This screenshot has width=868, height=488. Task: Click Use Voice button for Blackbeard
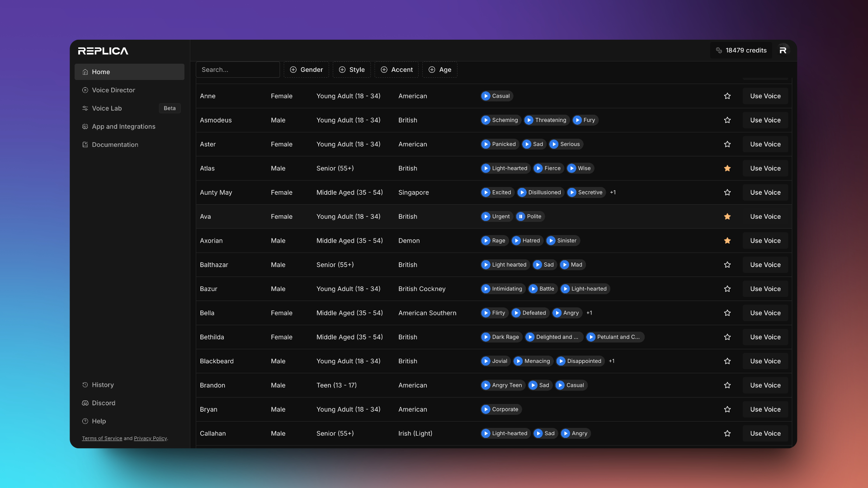point(765,361)
